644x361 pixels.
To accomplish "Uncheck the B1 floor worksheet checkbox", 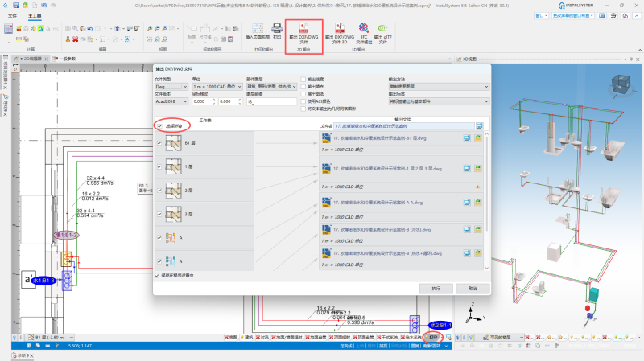I will tap(159, 143).
